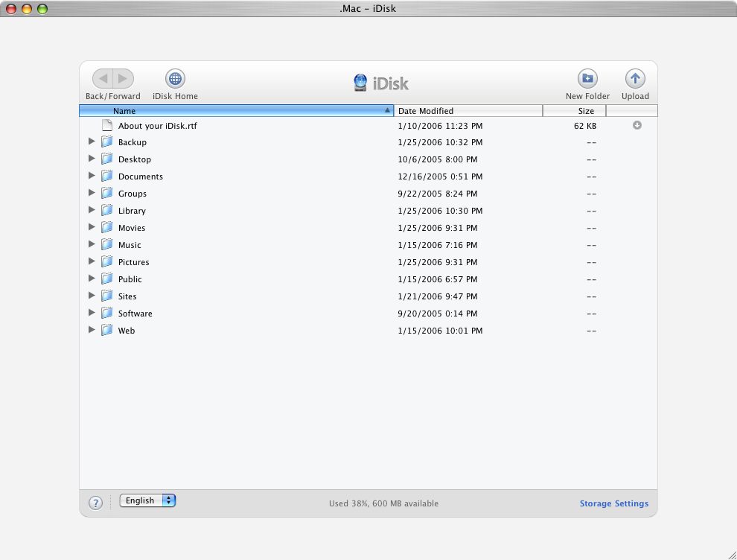Click the Groups folder icon
The width and height of the screenshot is (737, 560).
(107, 194)
